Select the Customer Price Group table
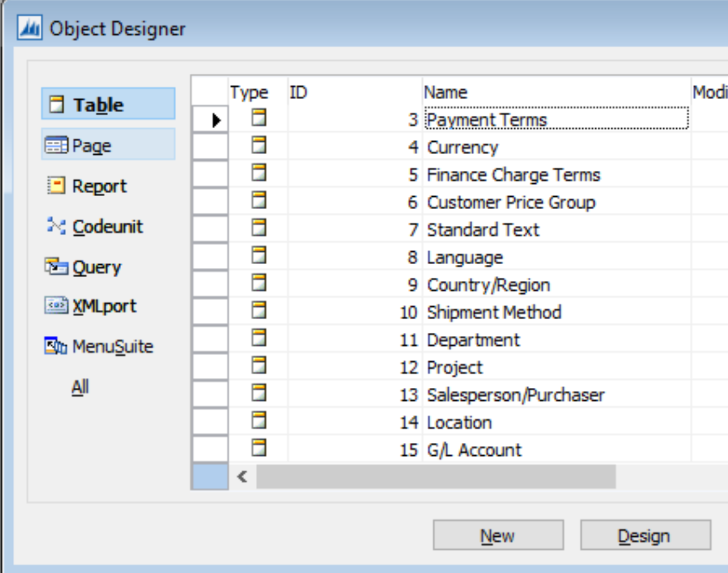The height and width of the screenshot is (573, 728). coord(510,203)
